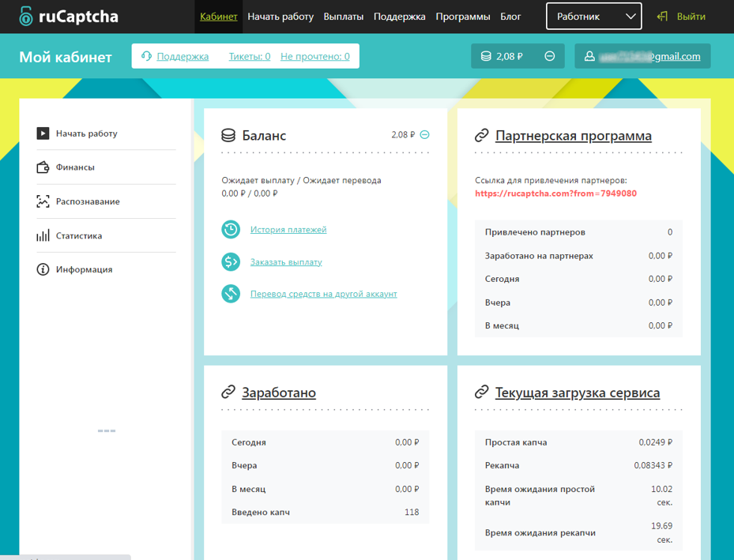The width and height of the screenshot is (734, 560).
Task: Click the dollar icon for Заказать выплату
Action: click(231, 261)
